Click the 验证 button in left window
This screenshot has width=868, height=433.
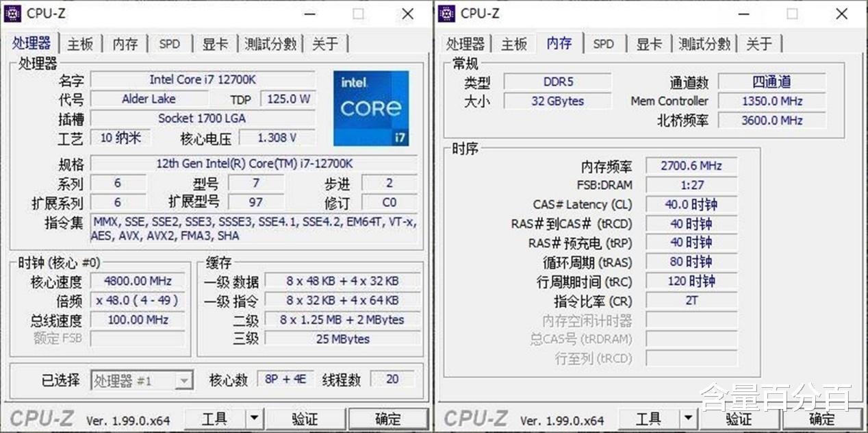(306, 418)
